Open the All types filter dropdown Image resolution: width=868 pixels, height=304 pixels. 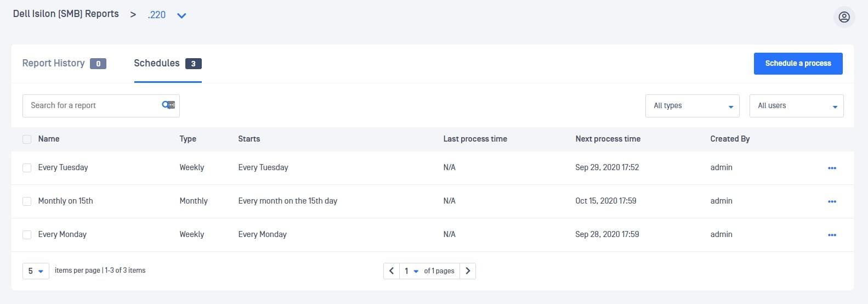(x=692, y=106)
